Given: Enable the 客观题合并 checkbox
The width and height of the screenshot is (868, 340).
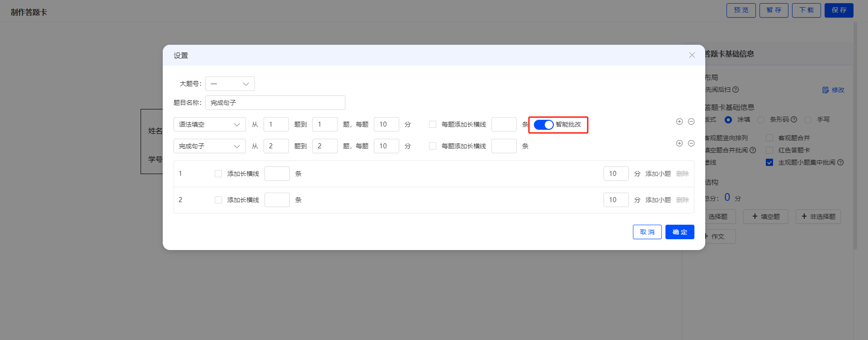Looking at the screenshot, I should 769,138.
